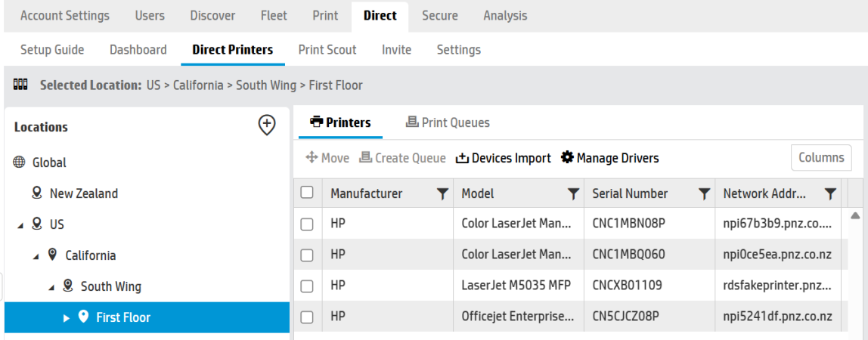The image size is (868, 340).
Task: Click the Global globe icon
Action: [x=19, y=162]
